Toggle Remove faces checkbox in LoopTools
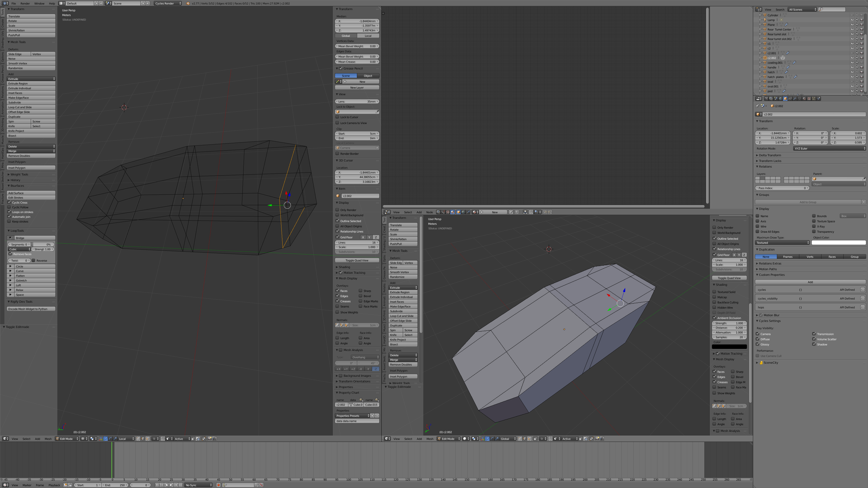The image size is (868, 488). tap(10, 253)
